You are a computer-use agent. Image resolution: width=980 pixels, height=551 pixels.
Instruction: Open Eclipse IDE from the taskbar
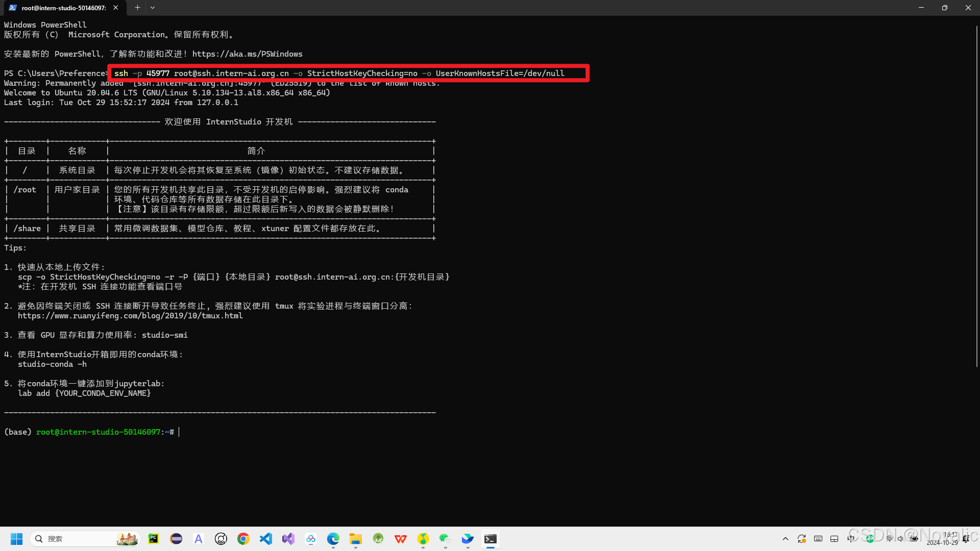click(x=176, y=539)
